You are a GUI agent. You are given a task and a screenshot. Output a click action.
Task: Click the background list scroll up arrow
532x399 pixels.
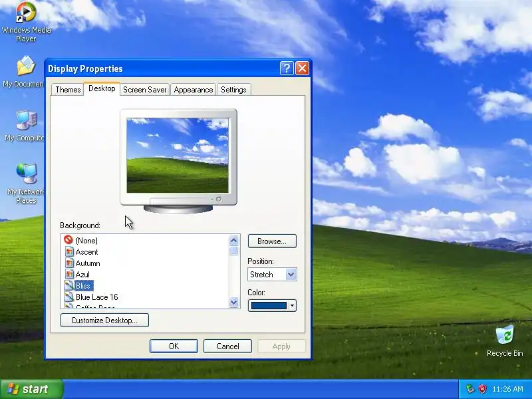point(234,241)
